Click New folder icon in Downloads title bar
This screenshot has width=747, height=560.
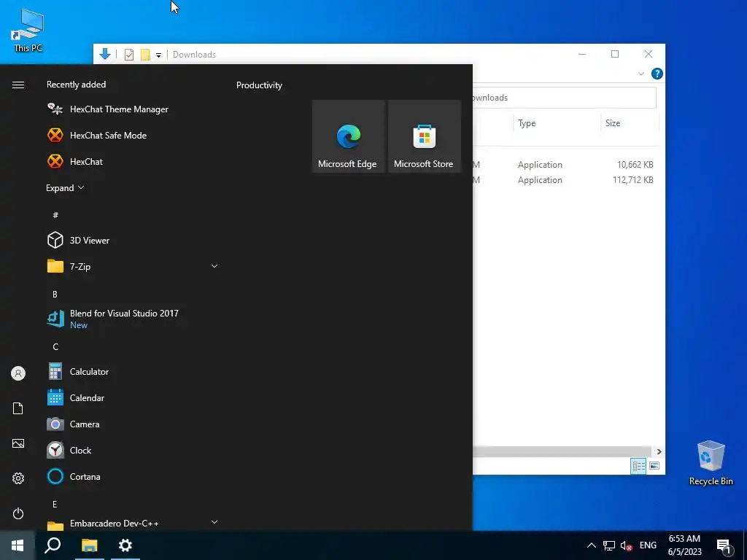145,55
